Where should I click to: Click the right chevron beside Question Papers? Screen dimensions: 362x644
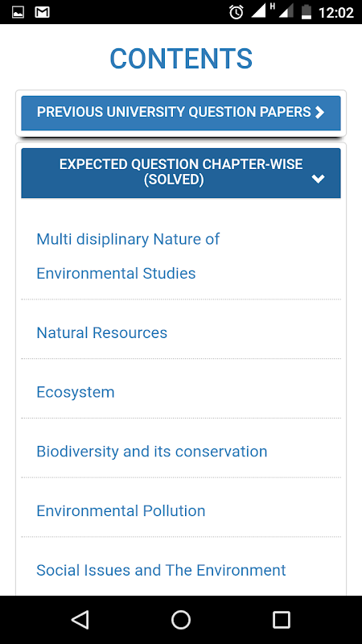(x=319, y=113)
